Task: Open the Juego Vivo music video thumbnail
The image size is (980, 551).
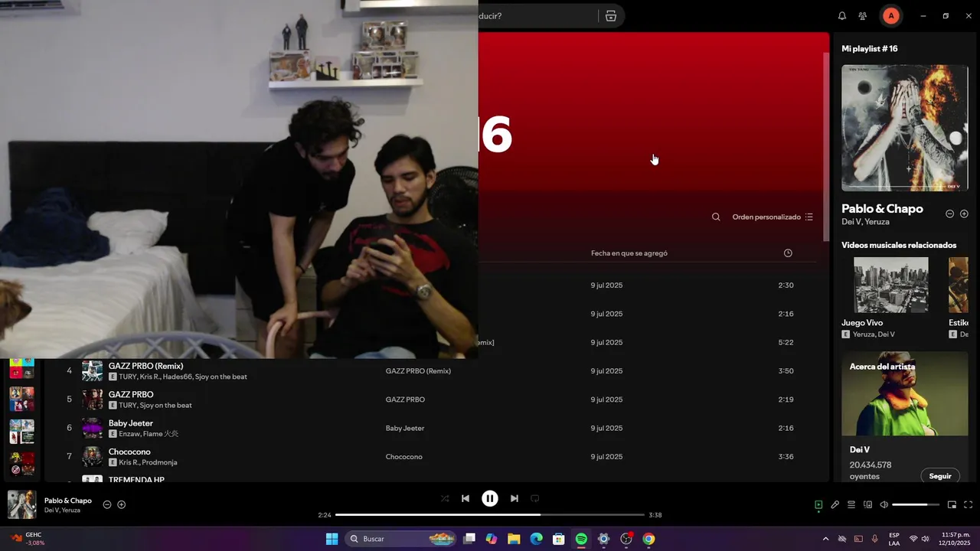Action: click(x=891, y=285)
